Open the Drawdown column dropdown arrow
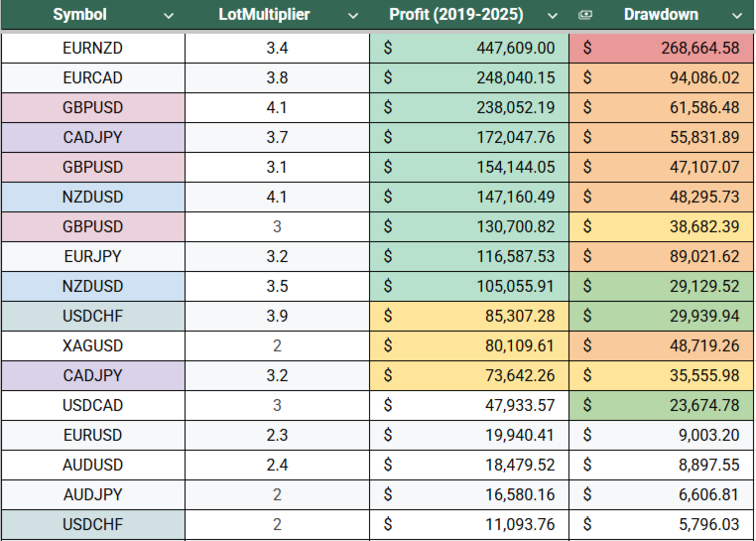The image size is (756, 541). click(735, 16)
